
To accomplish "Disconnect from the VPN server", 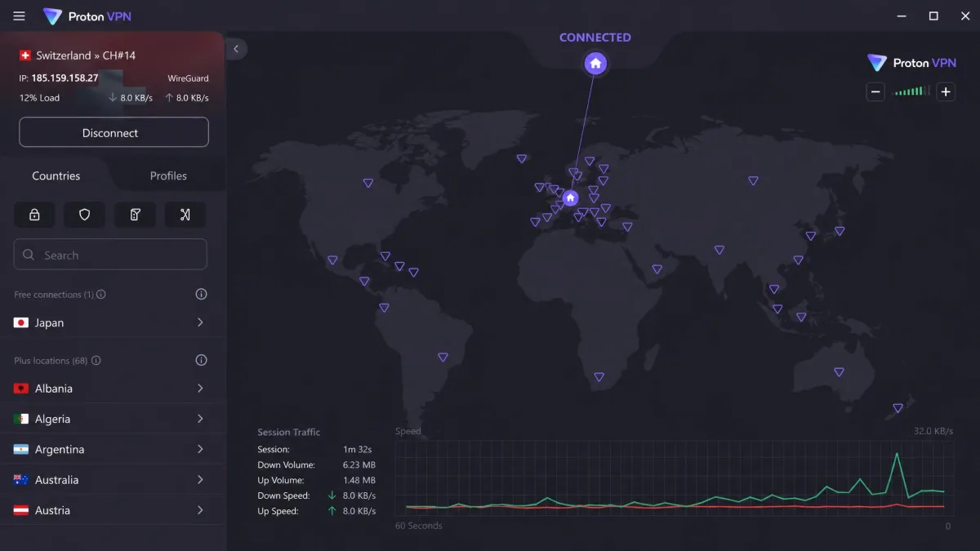I will click(114, 132).
